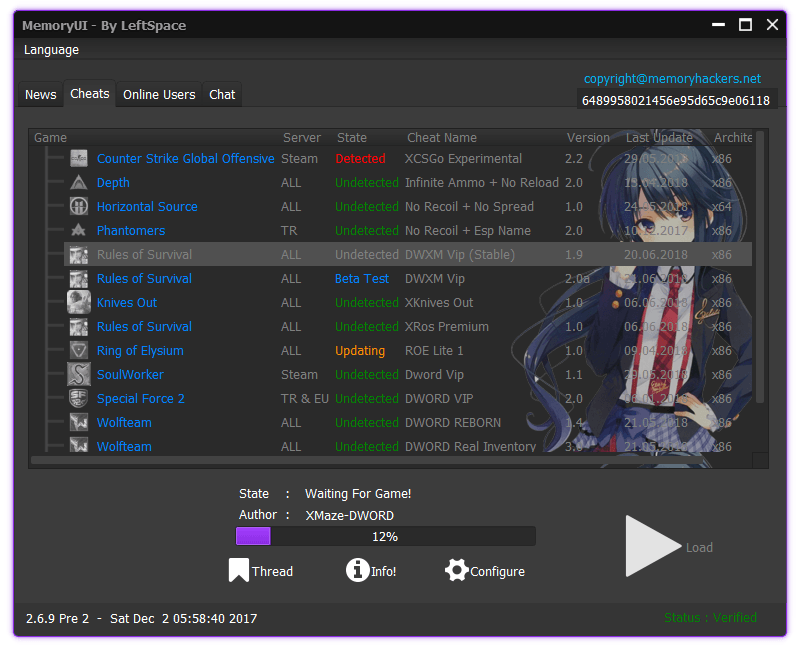Screen dimensions: 799x646
Task: Click No Recoil + No Spread text
Action: pyautogui.click(x=469, y=206)
